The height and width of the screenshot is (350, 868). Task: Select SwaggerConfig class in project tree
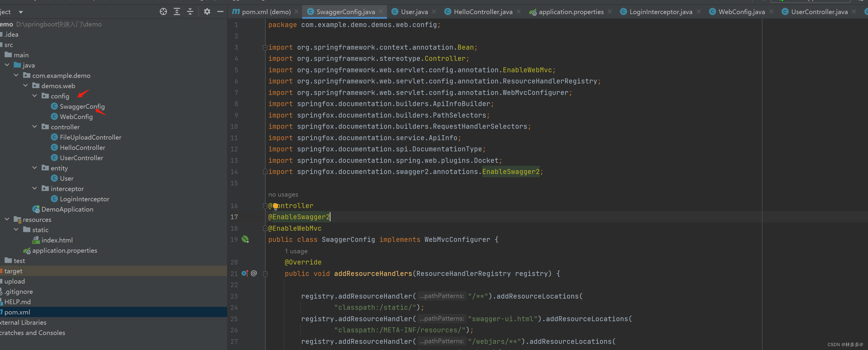pos(82,106)
